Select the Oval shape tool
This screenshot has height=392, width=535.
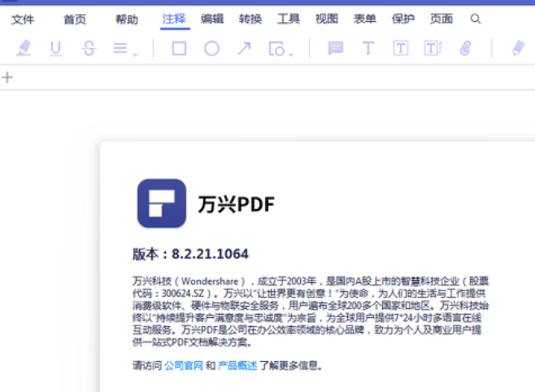point(211,49)
